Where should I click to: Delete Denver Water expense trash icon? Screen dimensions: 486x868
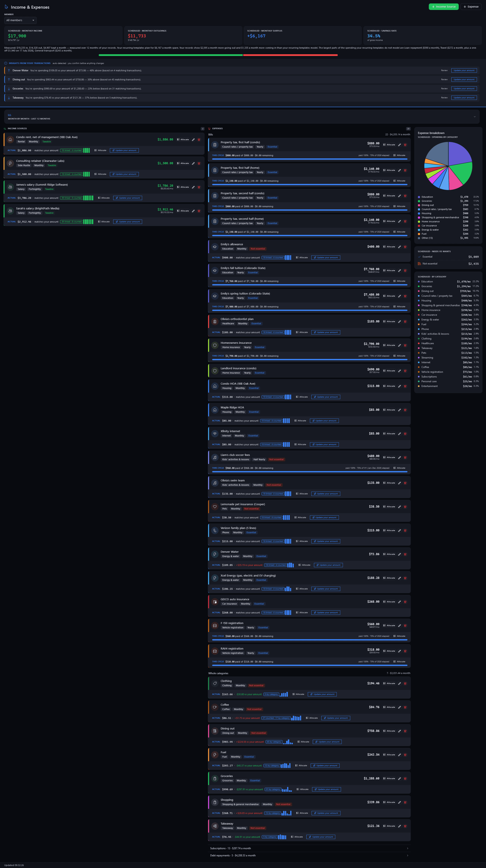click(405, 554)
